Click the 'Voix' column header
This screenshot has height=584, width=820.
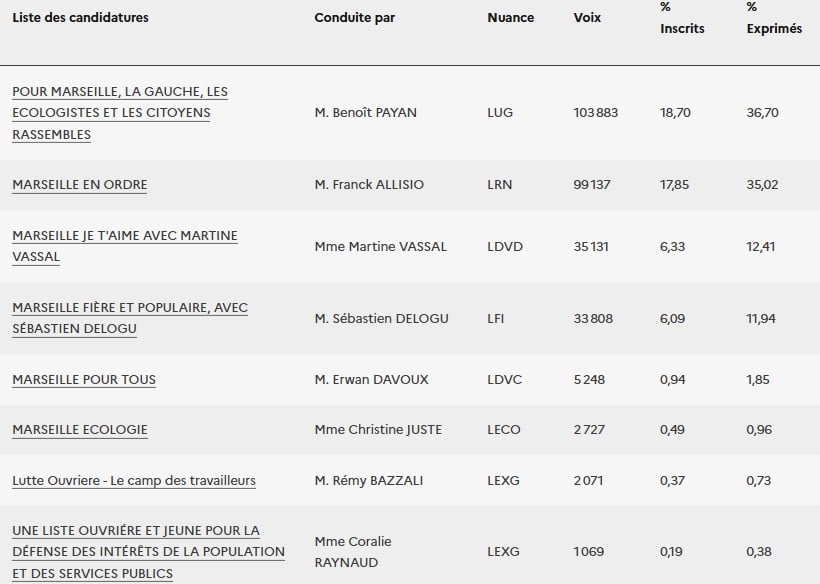click(x=588, y=18)
